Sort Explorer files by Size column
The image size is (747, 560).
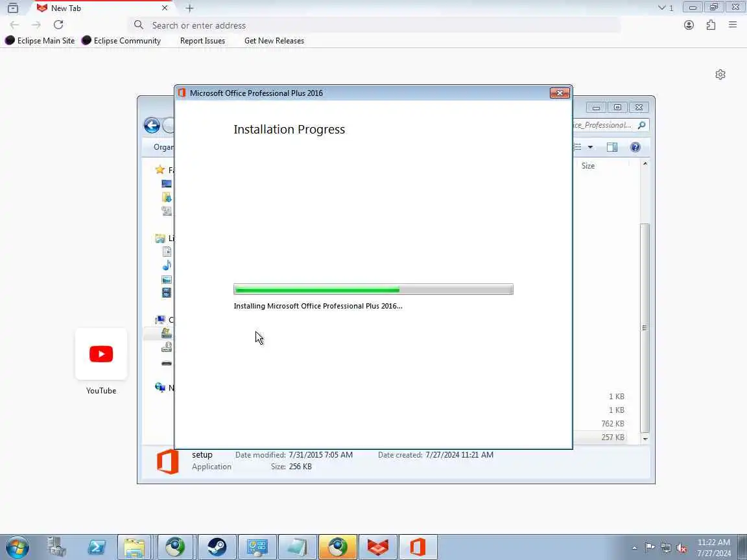click(588, 166)
